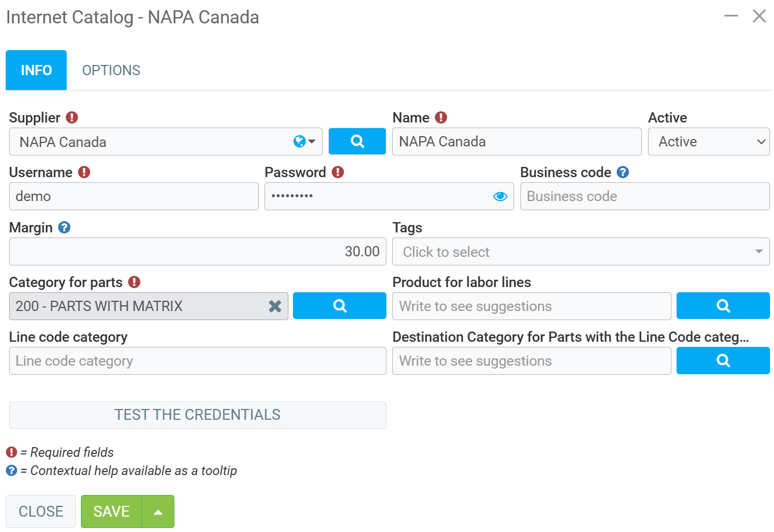Click the globe icon in Supplier field

(299, 141)
